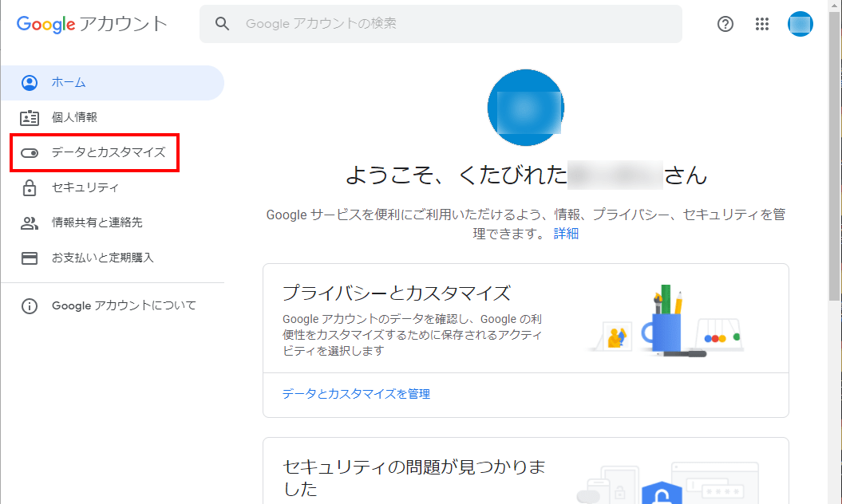Open the Google apps grid icon
Viewport: 842px width, 504px height.
pos(761,24)
